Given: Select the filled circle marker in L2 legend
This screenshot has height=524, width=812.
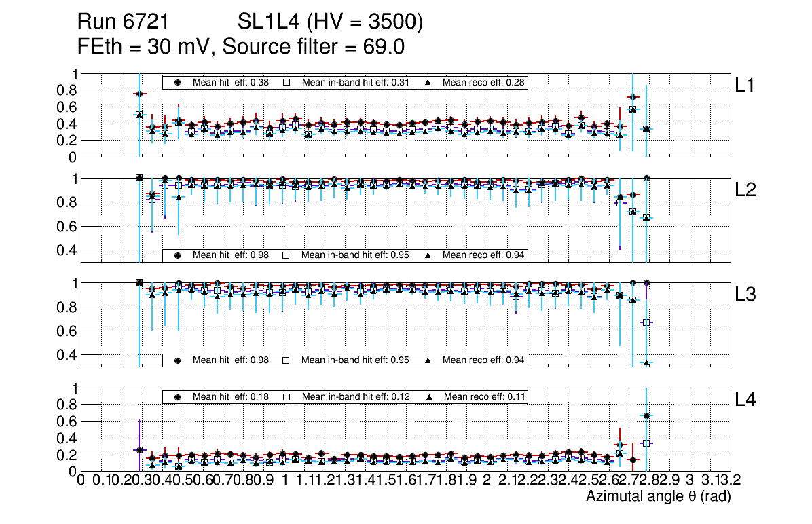Looking at the screenshot, I should (x=178, y=255).
